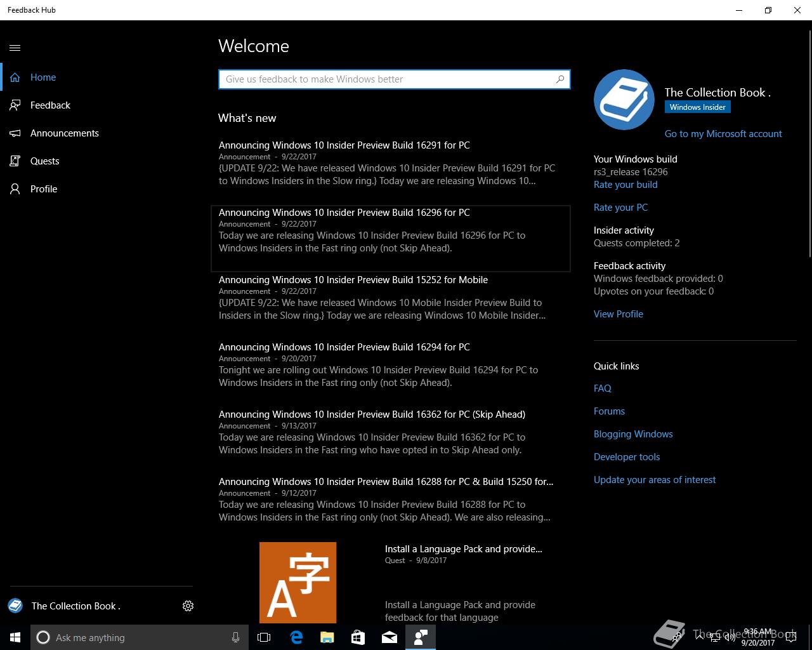The width and height of the screenshot is (812, 650).
Task: Click Rate your build link
Action: (625, 185)
